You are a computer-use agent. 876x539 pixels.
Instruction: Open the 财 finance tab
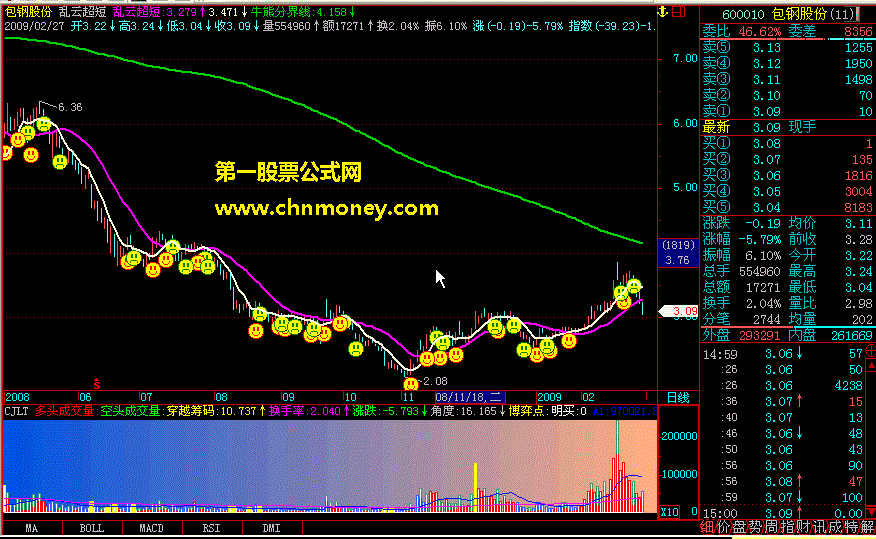point(803,527)
